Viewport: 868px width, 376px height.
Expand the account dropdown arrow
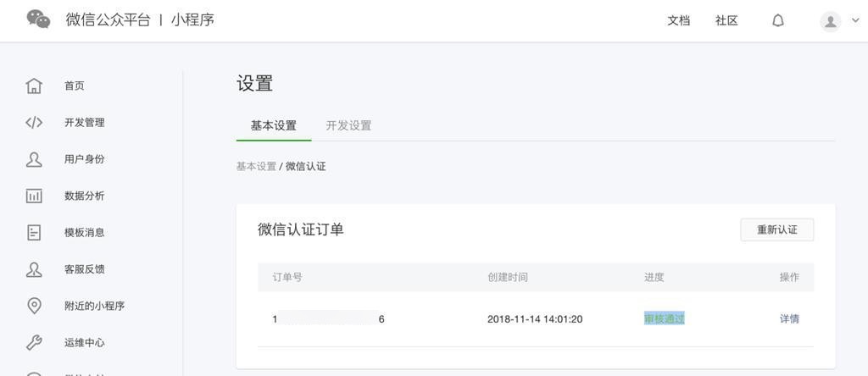(854, 20)
